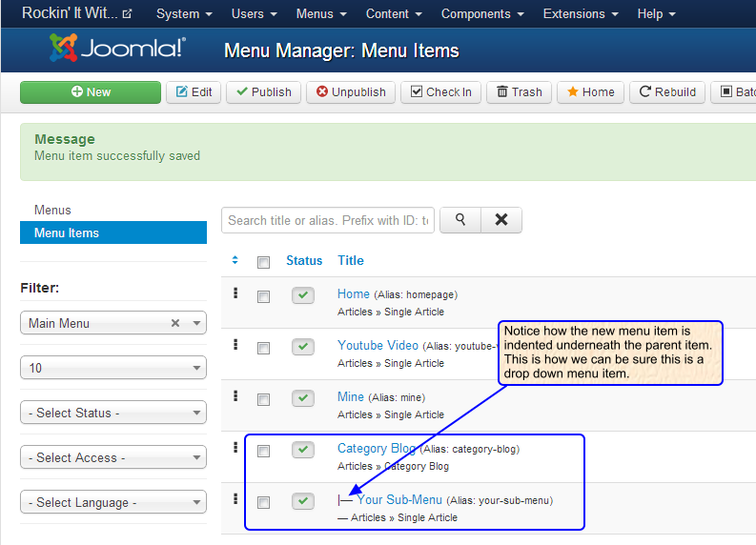
Task: Check the Your Sub-Menu row checkbox
Action: (x=263, y=502)
